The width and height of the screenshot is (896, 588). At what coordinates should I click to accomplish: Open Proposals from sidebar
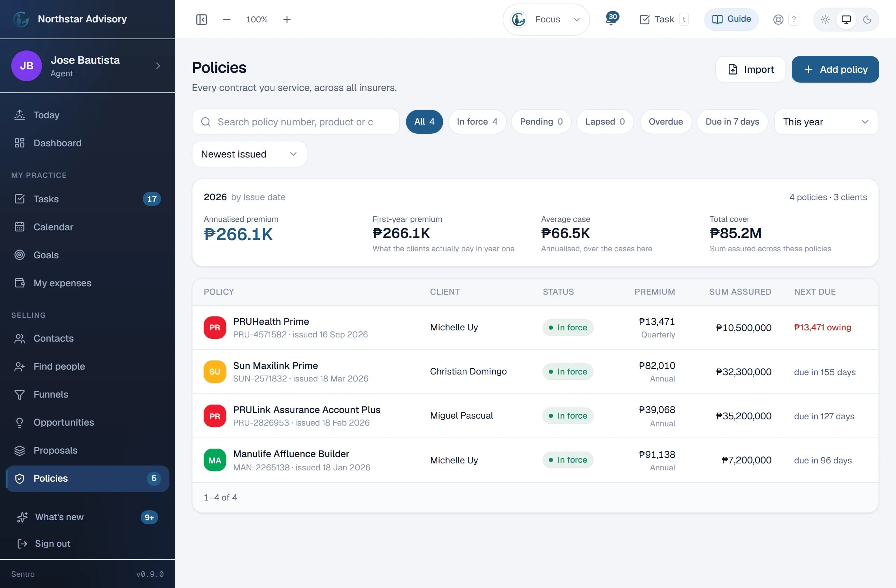point(87,450)
